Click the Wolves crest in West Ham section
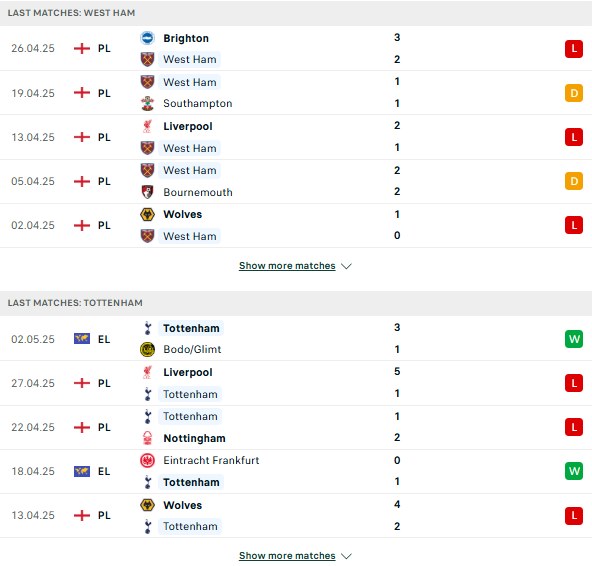The height and width of the screenshot is (566, 592). point(147,214)
